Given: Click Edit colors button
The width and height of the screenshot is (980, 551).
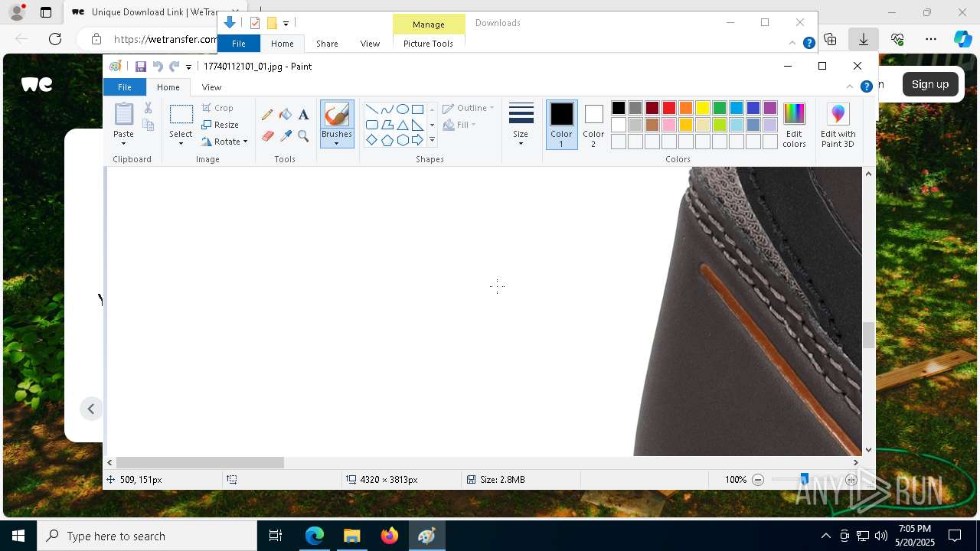Looking at the screenshot, I should click(795, 125).
